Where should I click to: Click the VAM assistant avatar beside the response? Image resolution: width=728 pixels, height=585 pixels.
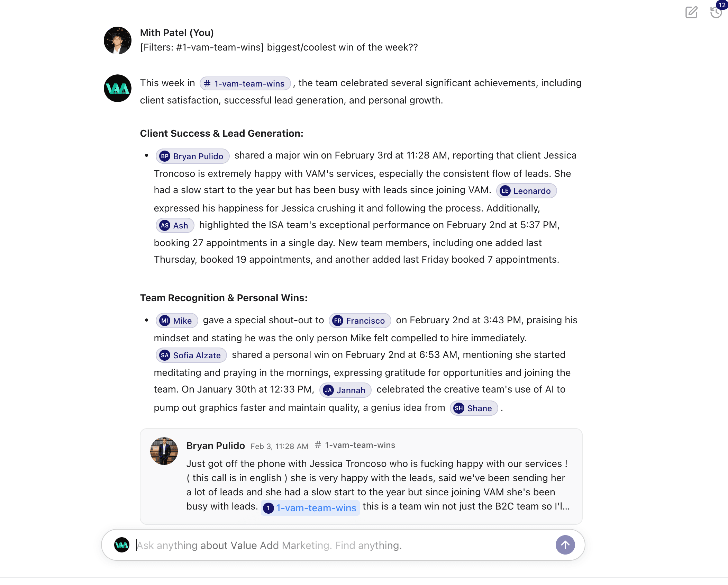click(x=118, y=88)
